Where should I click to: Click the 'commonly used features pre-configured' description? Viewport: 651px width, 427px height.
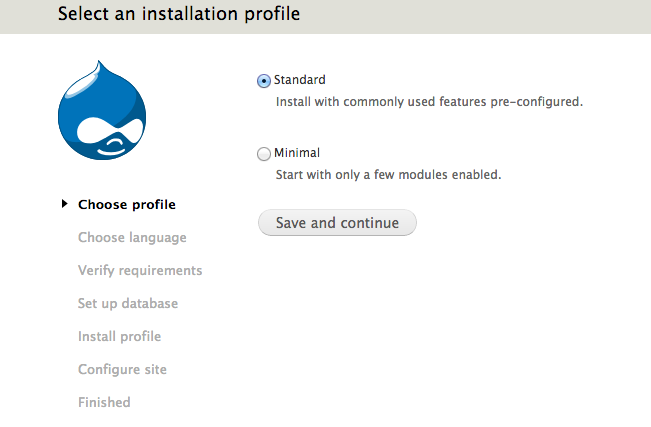pos(429,101)
